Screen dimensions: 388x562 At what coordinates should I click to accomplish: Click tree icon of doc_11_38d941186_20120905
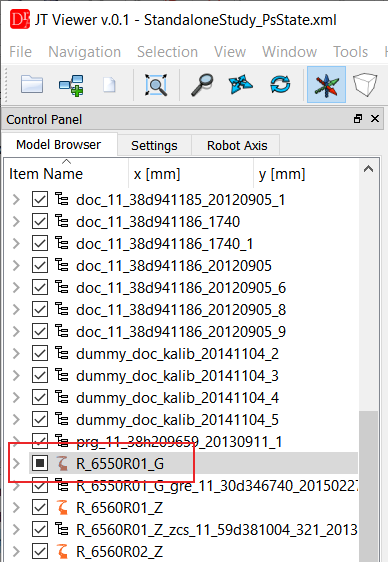click(x=62, y=265)
